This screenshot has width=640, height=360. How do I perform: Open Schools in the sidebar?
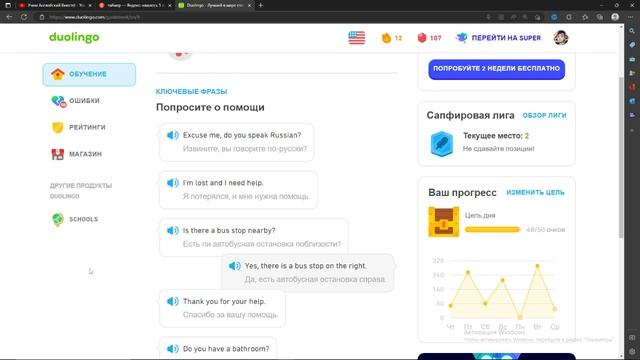[89, 219]
